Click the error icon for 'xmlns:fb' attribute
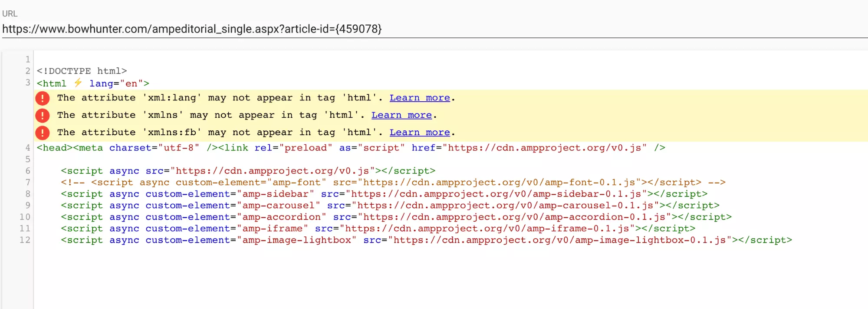 (x=43, y=133)
